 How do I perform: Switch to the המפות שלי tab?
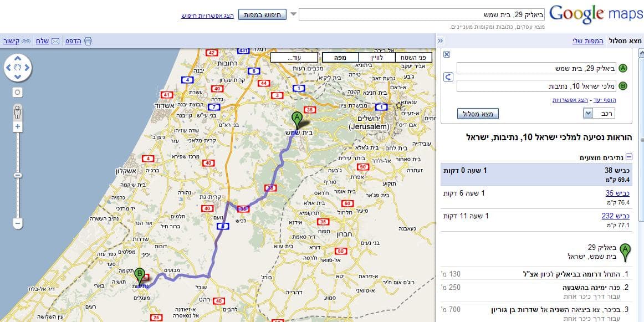tap(588, 40)
